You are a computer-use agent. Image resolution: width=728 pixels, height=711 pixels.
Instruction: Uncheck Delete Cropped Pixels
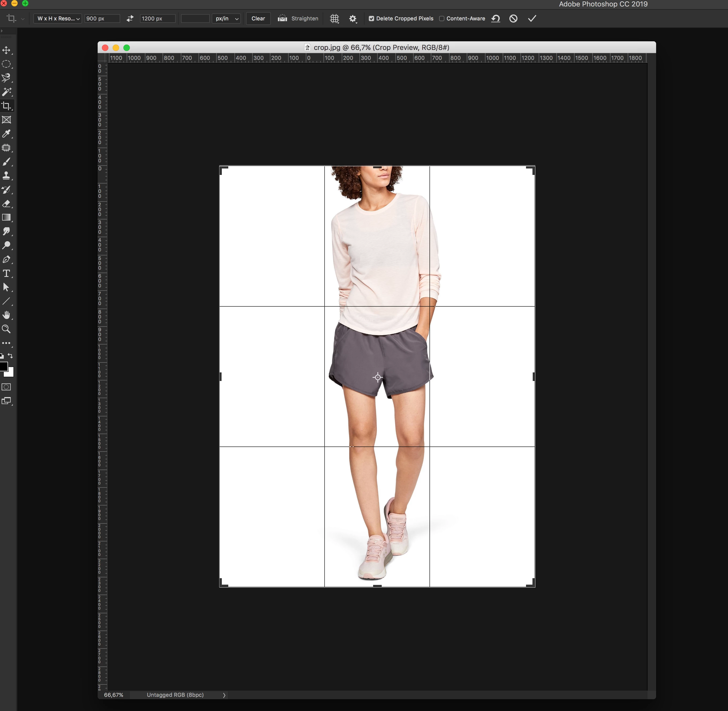371,19
